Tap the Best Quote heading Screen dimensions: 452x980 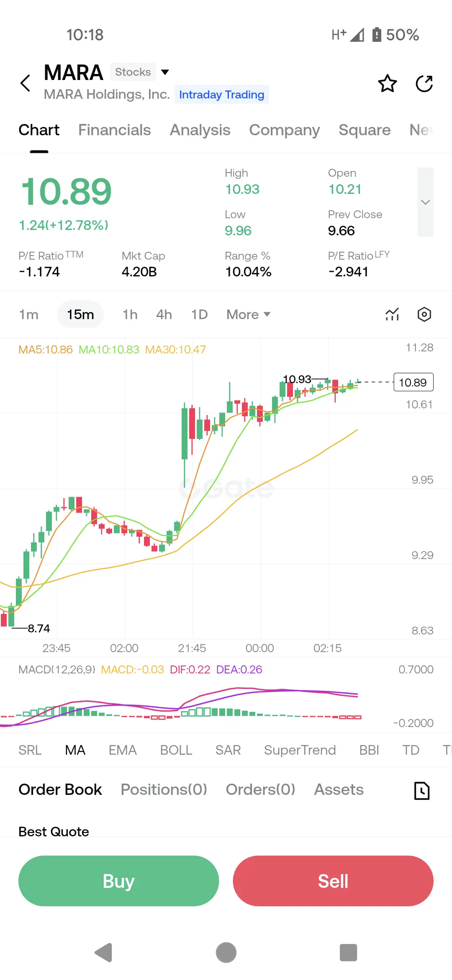54,831
